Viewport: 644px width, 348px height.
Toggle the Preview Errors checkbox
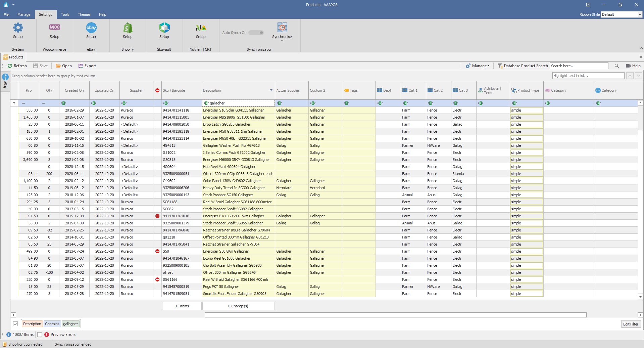[x=40, y=335]
